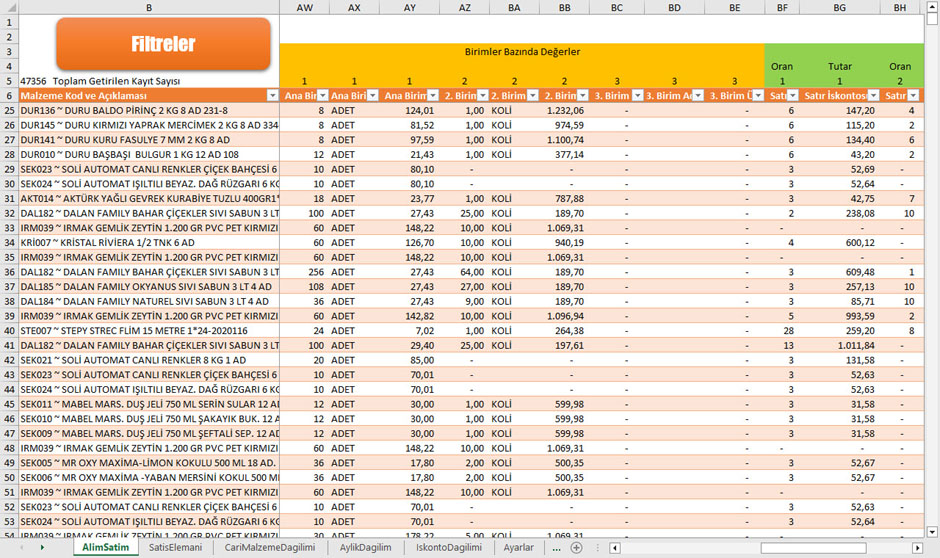Click the value 28 in column BF
Screen dimensions: 940x558
coord(788,331)
